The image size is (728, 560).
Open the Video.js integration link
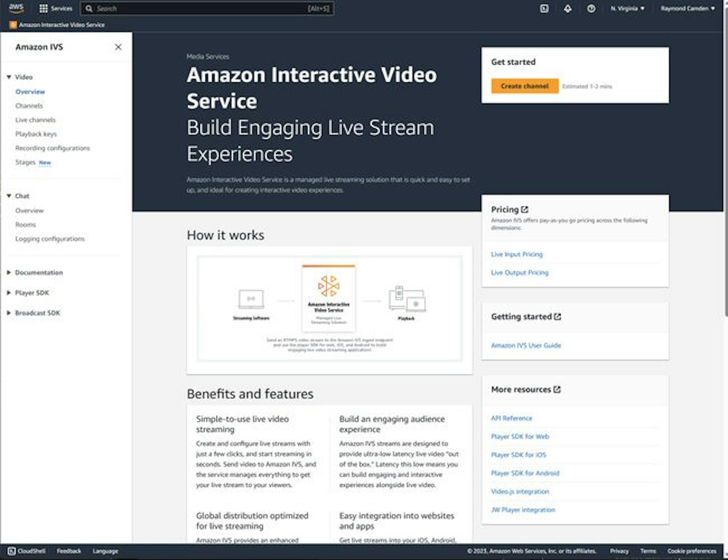point(520,491)
